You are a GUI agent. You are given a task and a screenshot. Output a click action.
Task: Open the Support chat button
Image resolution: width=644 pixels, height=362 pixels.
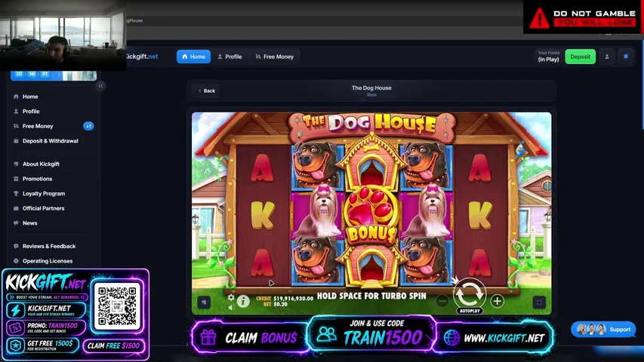[603, 329]
